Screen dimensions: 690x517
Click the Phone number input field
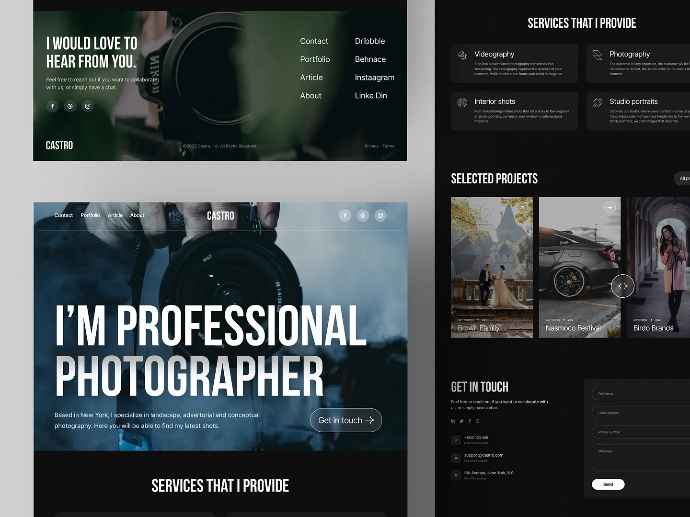point(641,432)
